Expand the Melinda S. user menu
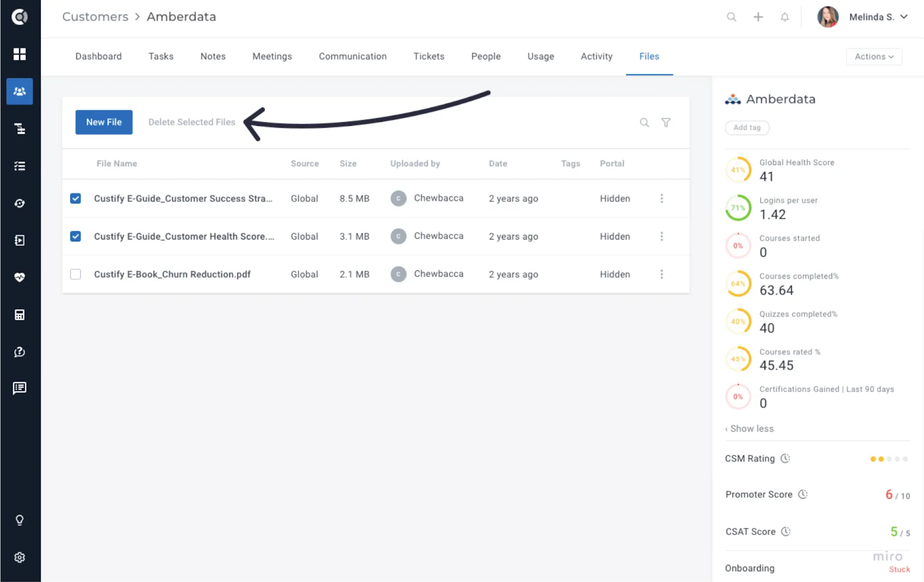The image size is (924, 582). pos(863,17)
